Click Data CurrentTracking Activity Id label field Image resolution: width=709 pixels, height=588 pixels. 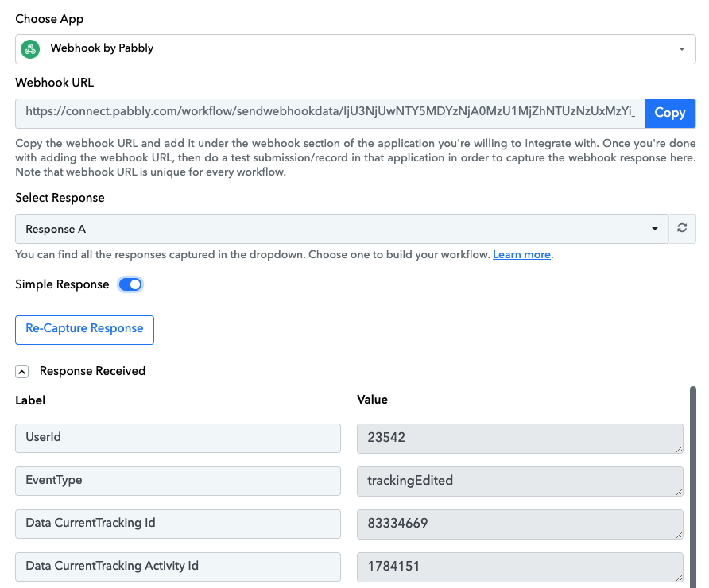tap(178, 567)
